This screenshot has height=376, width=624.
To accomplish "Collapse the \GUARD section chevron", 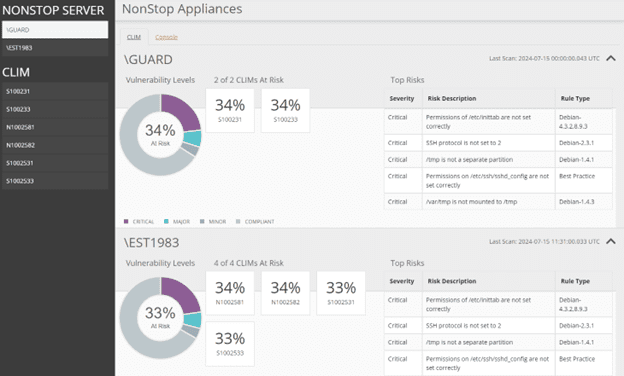I will (611, 58).
